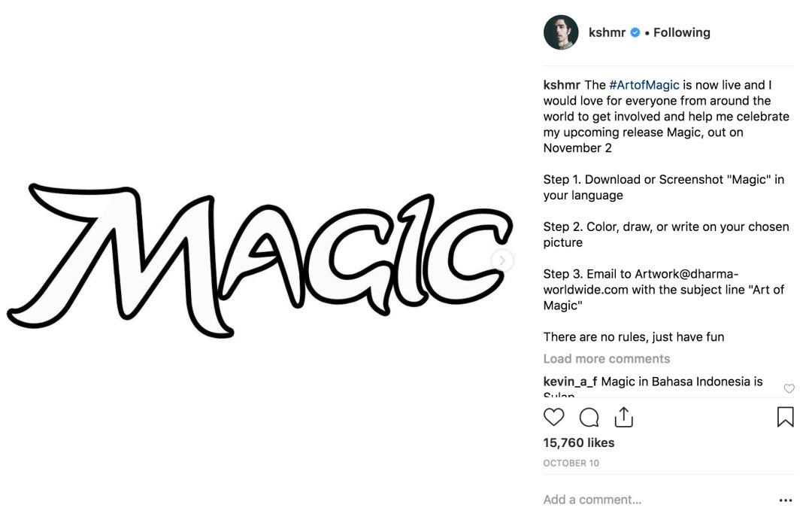Screen dimensions: 812x517
Task: Click kshmr username in the caption
Action: [x=562, y=85]
